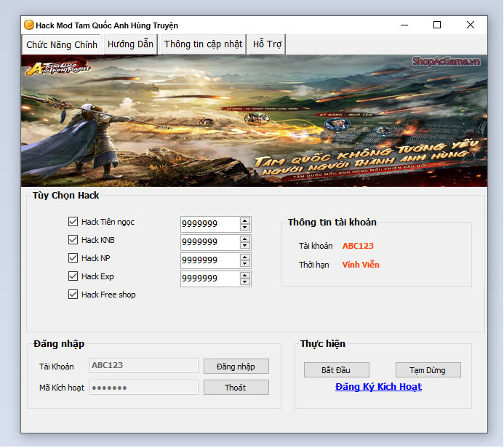The width and height of the screenshot is (504, 448).
Task: Disable the Hack NP checkbox
Action: 73,257
